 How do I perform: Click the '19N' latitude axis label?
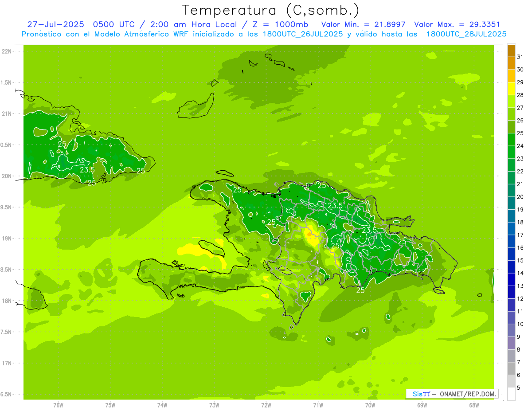point(7,239)
